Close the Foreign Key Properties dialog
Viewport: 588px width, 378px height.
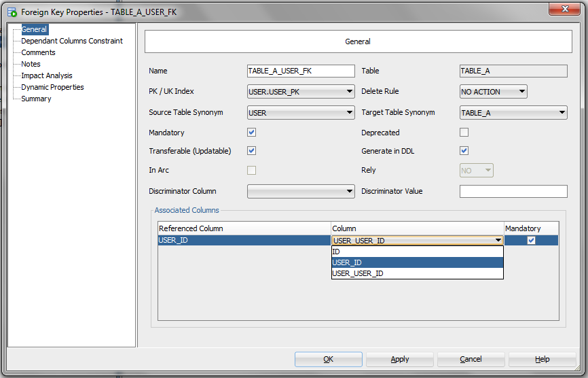point(564,9)
